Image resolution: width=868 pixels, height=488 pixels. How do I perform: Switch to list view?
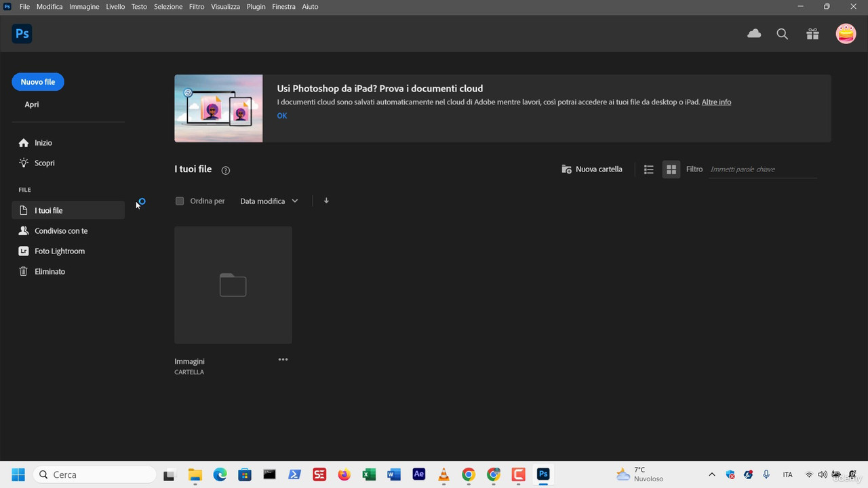tap(648, 169)
